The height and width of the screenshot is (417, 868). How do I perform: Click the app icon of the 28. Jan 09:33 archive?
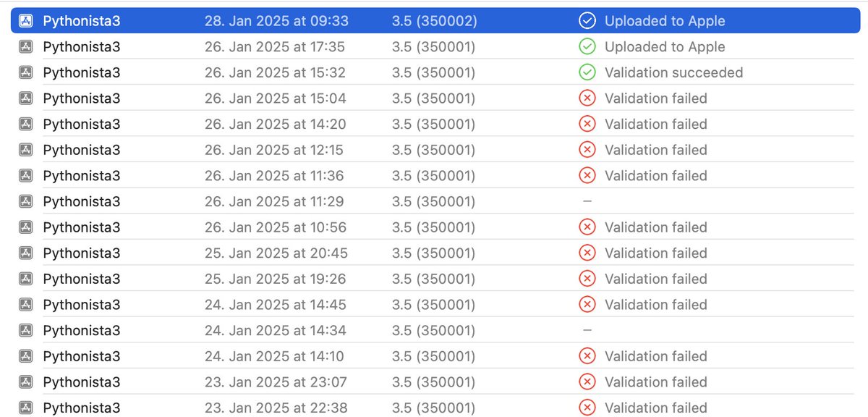tap(25, 21)
